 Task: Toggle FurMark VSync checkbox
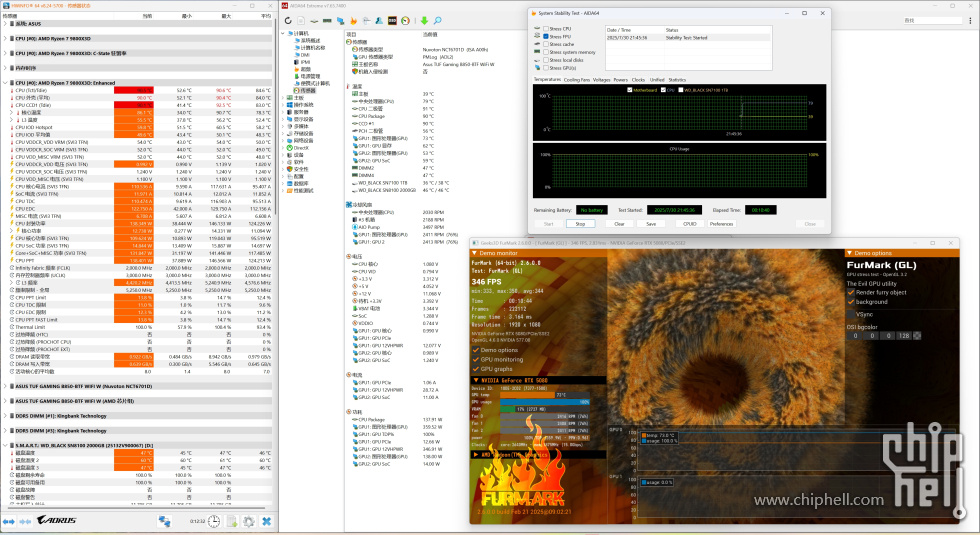point(851,314)
